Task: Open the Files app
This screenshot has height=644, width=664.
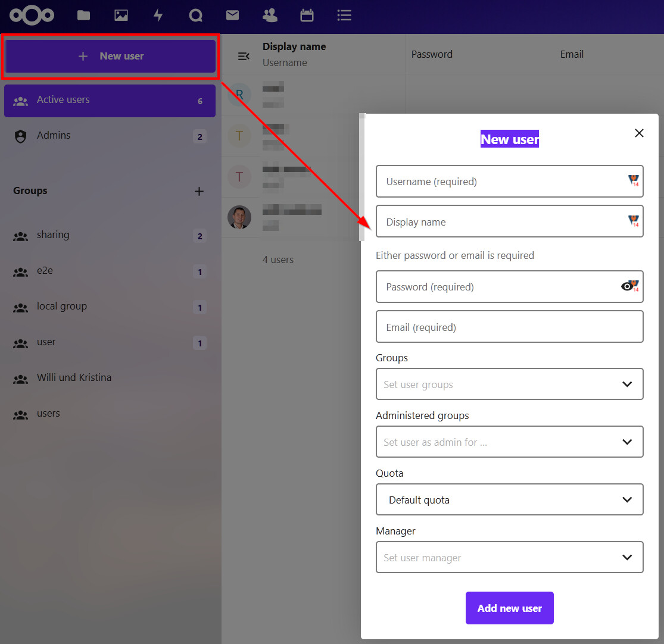Action: point(83,15)
